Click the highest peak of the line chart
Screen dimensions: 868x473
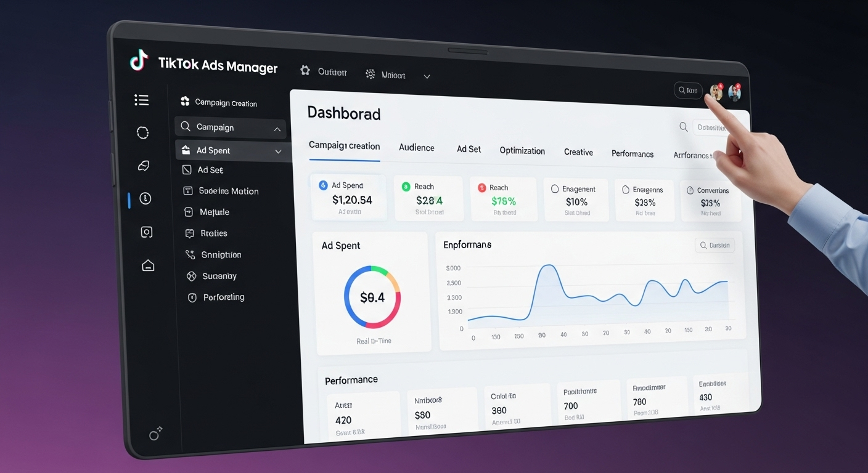pos(548,266)
